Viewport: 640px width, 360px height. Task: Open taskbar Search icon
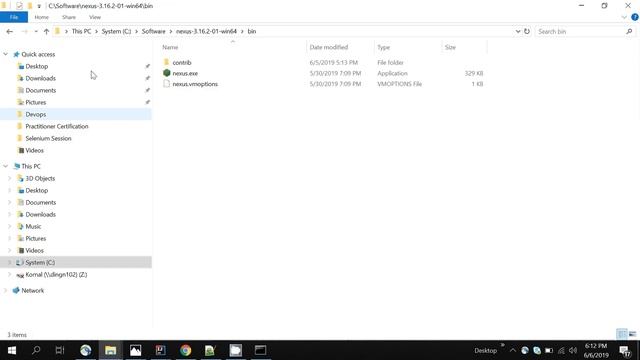36,350
